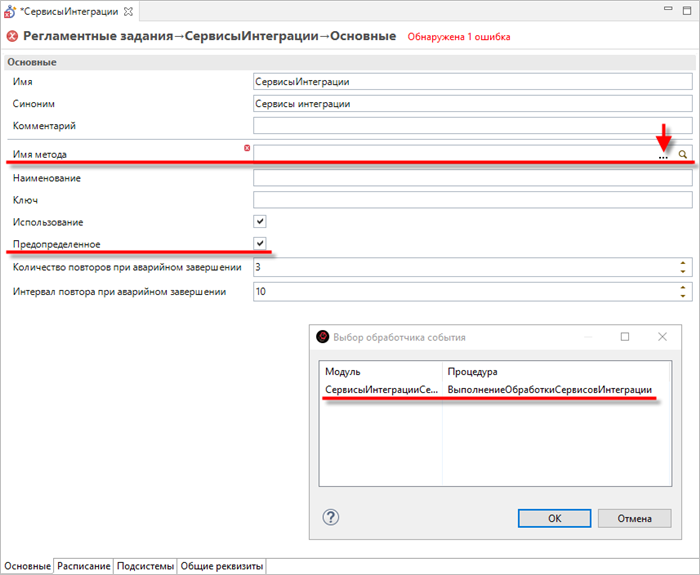700x575 pixels.
Task: Select the ВыполнениеОбработкиСервисовИнтеграции procedure row
Action: coord(549,389)
